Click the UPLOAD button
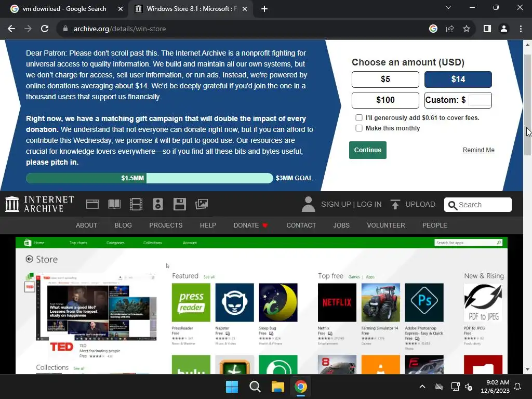 click(413, 204)
